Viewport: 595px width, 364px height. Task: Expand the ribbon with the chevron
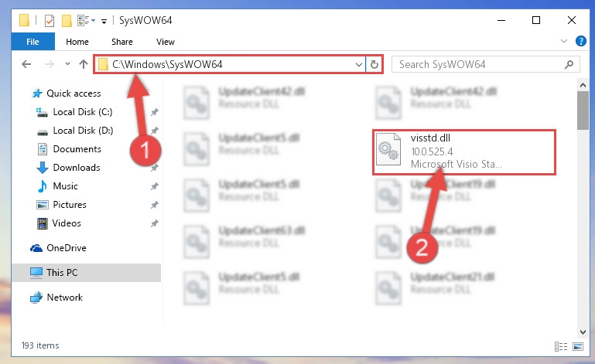click(x=564, y=41)
